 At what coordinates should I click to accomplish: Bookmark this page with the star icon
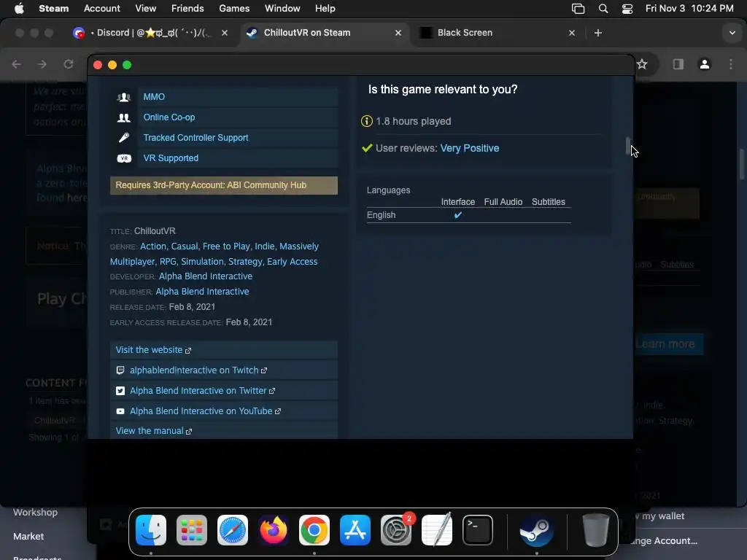tap(642, 64)
